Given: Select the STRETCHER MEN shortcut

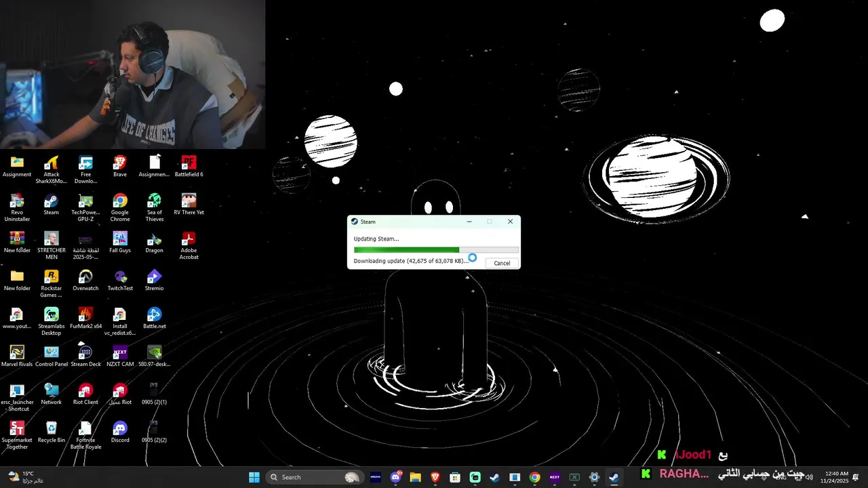Looking at the screenshot, I should pyautogui.click(x=52, y=245).
